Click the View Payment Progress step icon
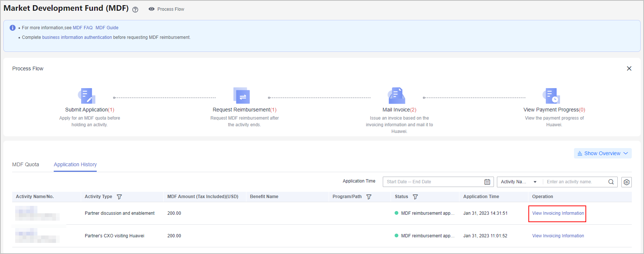Image resolution: width=644 pixels, height=254 pixels. click(x=551, y=96)
